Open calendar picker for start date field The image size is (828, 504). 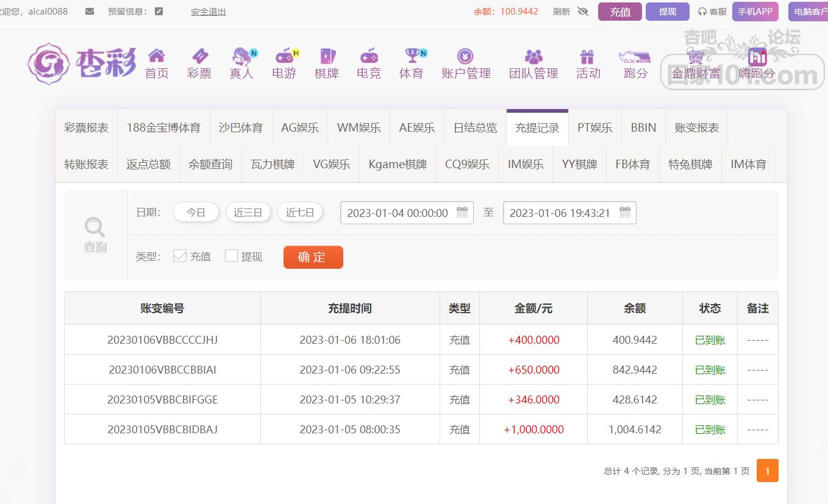(462, 213)
